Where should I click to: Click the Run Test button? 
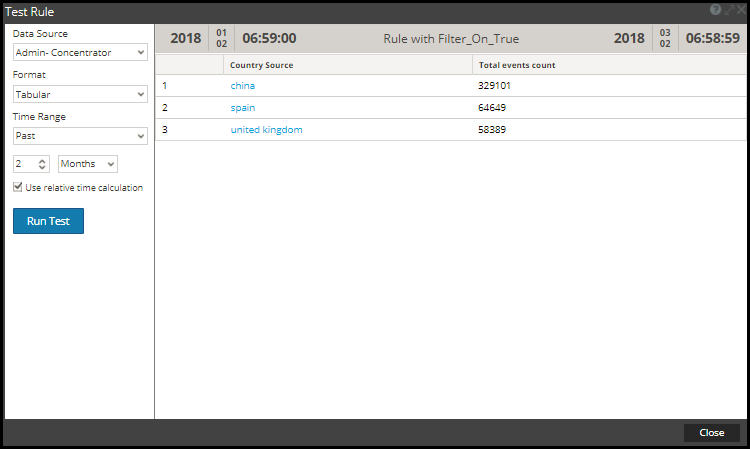pos(48,221)
